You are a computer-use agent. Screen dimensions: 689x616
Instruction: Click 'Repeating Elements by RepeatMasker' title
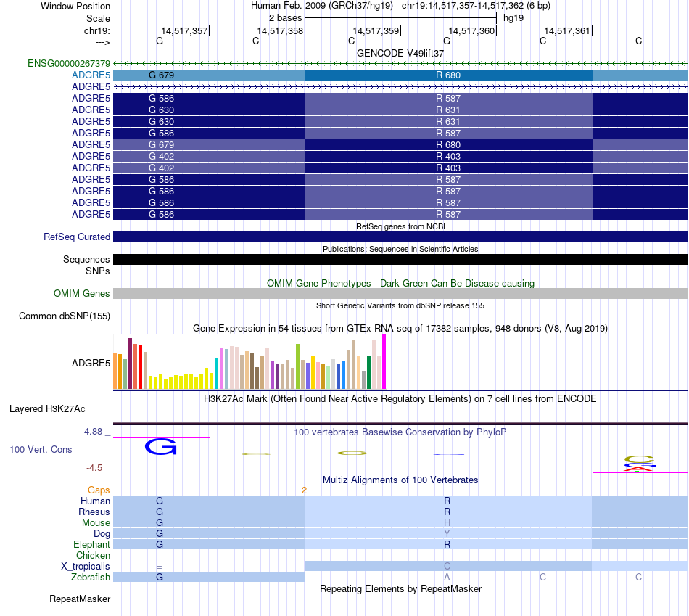(x=400, y=588)
